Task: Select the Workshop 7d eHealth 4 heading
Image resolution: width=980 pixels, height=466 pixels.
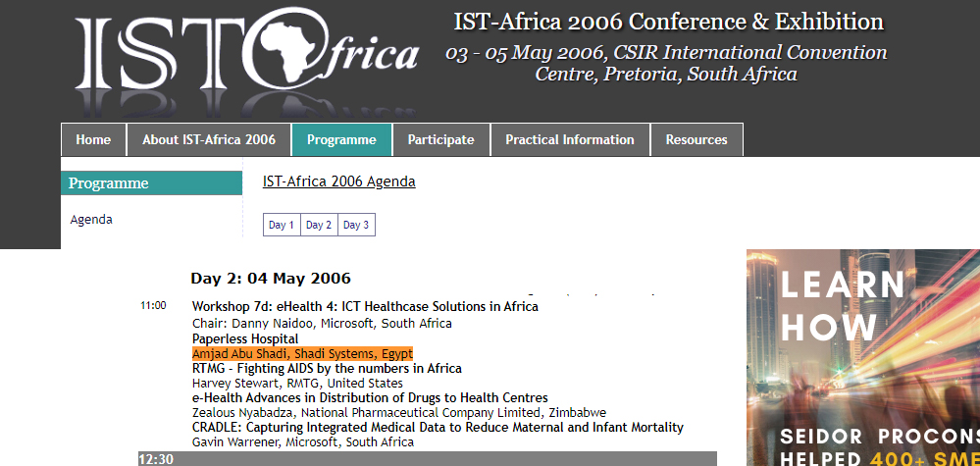Action: 365,307
